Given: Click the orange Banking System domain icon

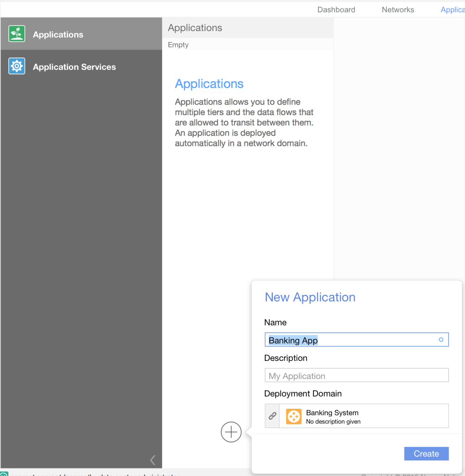Looking at the screenshot, I should click(x=294, y=416).
